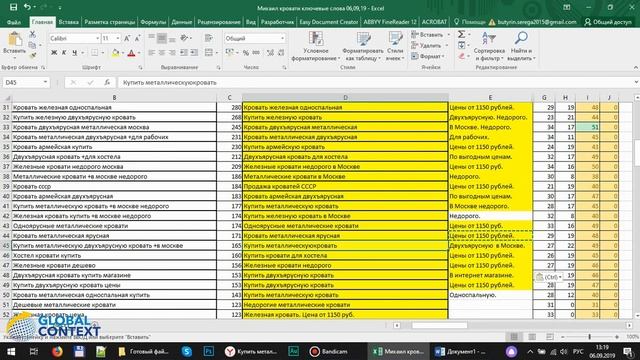Click the horizontal scrollbar thumb

coord(439,325)
